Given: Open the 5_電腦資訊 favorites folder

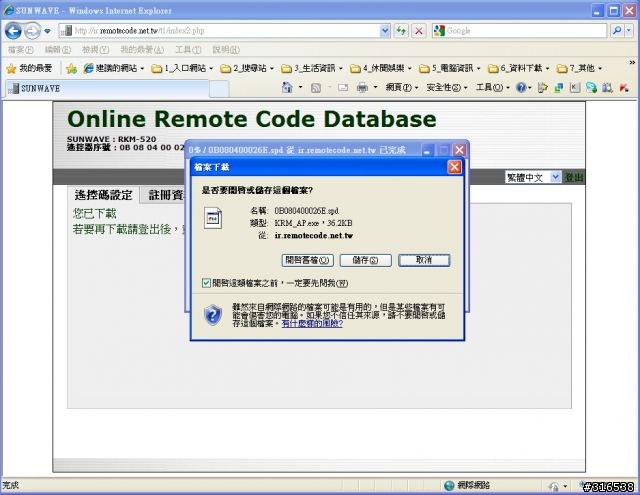Looking at the screenshot, I should pyautogui.click(x=450, y=68).
